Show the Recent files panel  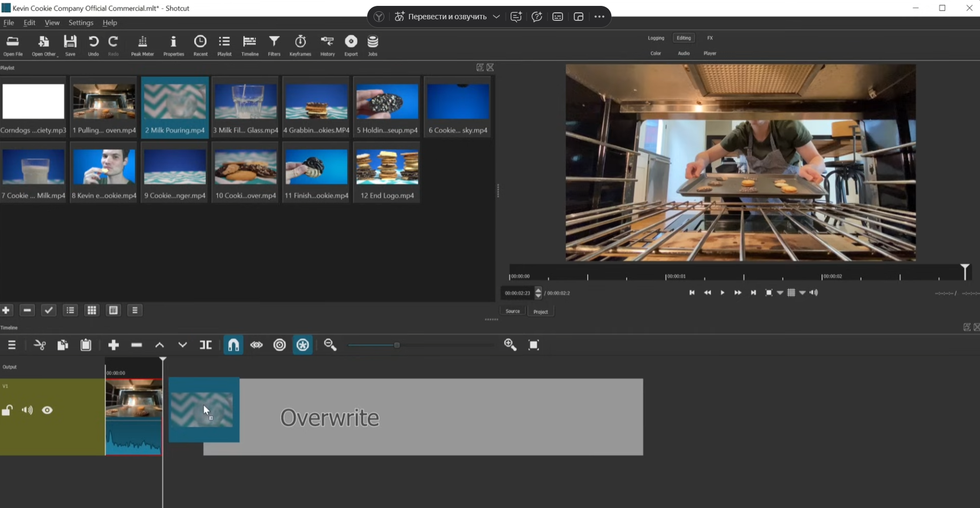200,45
